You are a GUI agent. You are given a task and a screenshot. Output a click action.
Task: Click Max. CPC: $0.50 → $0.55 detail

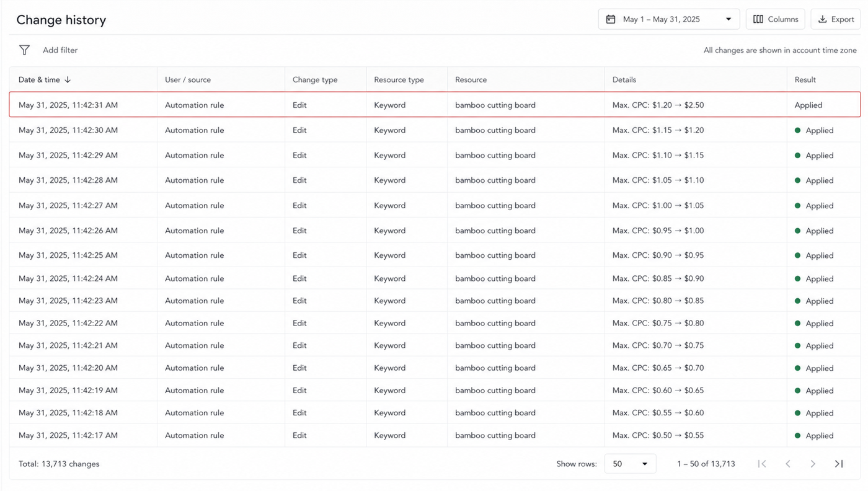(x=658, y=435)
